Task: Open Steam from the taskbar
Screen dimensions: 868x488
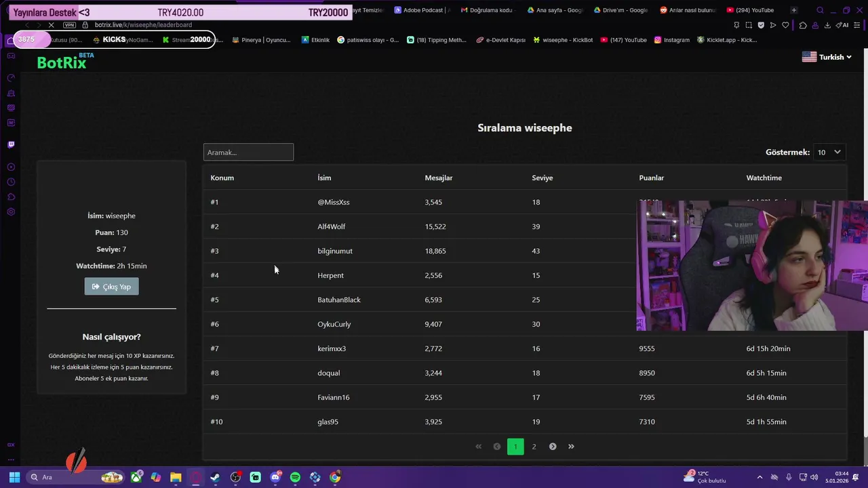Action: click(215, 477)
